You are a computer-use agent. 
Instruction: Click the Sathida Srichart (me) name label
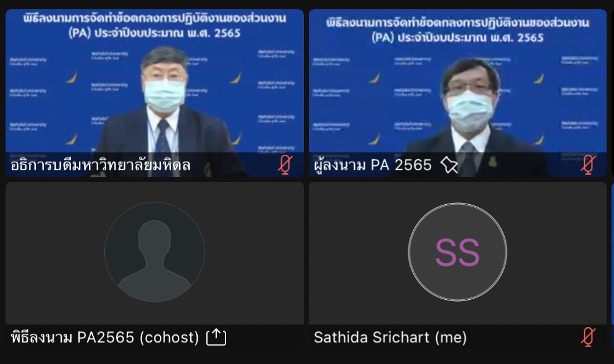pos(390,337)
